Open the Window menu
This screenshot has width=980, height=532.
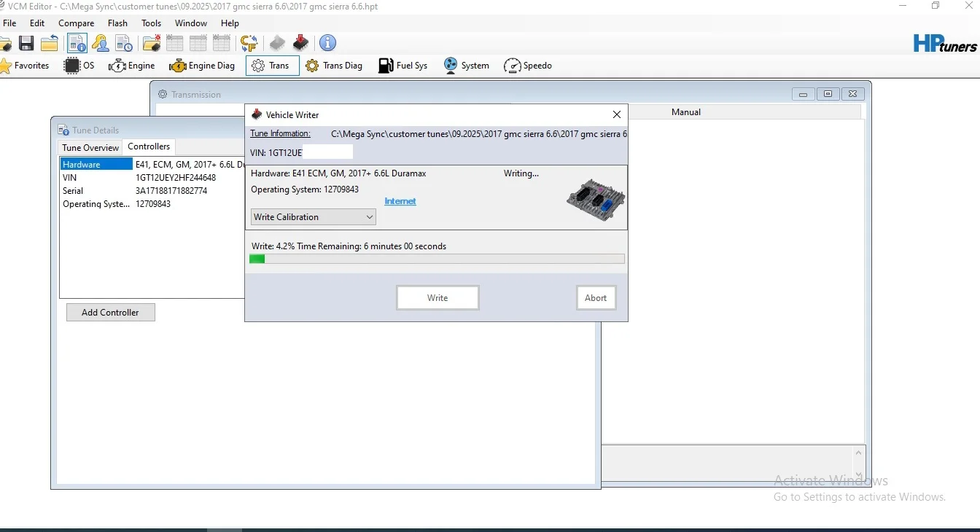coord(191,23)
